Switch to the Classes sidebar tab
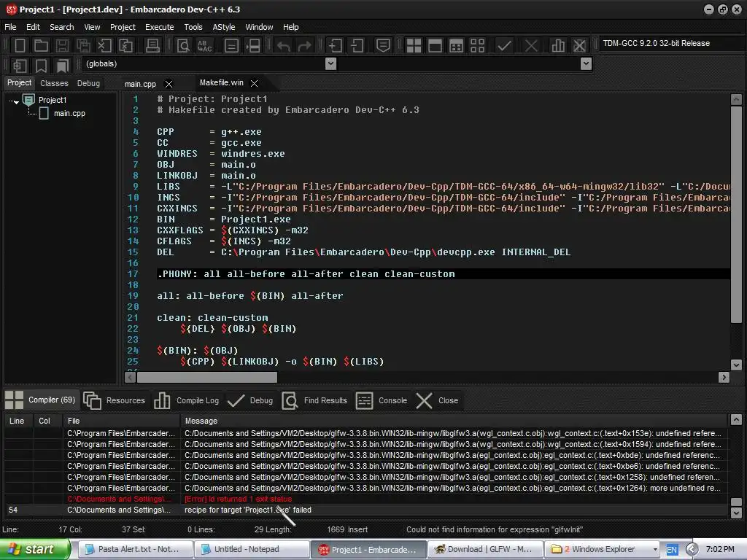Image resolution: width=747 pixels, height=560 pixels. coord(54,83)
